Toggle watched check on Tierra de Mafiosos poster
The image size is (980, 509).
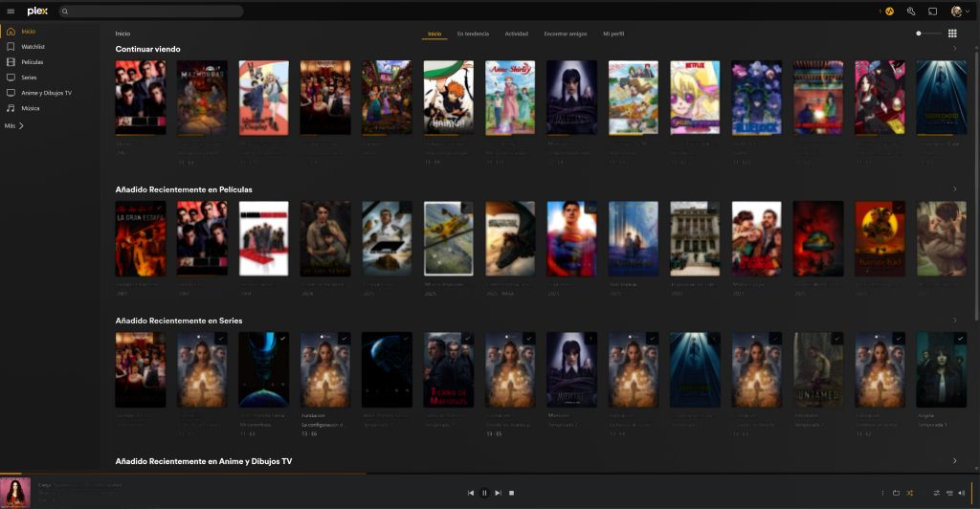tap(467, 339)
